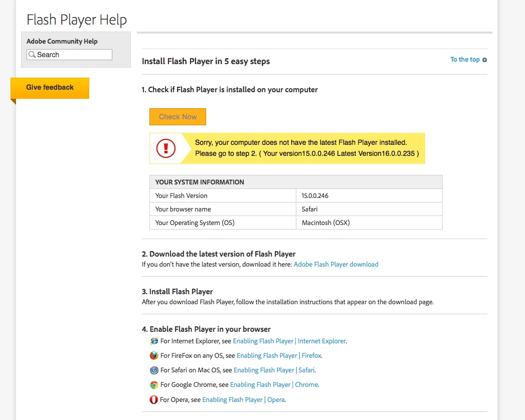
Task: Open Adobe Flash Player download link
Action: click(x=336, y=265)
